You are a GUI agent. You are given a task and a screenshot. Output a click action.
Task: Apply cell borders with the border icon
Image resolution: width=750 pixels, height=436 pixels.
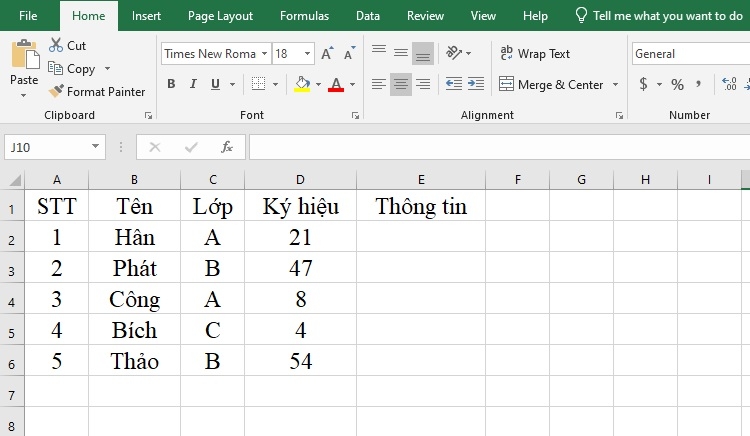(x=258, y=84)
